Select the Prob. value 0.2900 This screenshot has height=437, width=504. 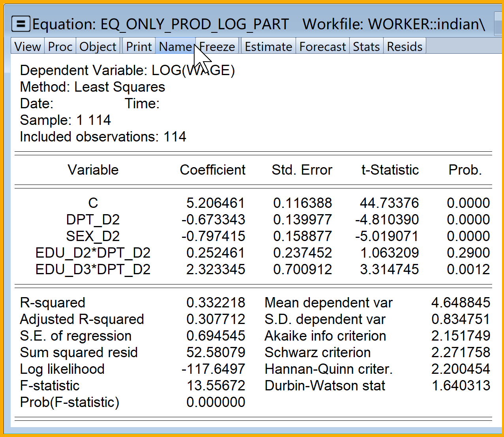coord(468,253)
